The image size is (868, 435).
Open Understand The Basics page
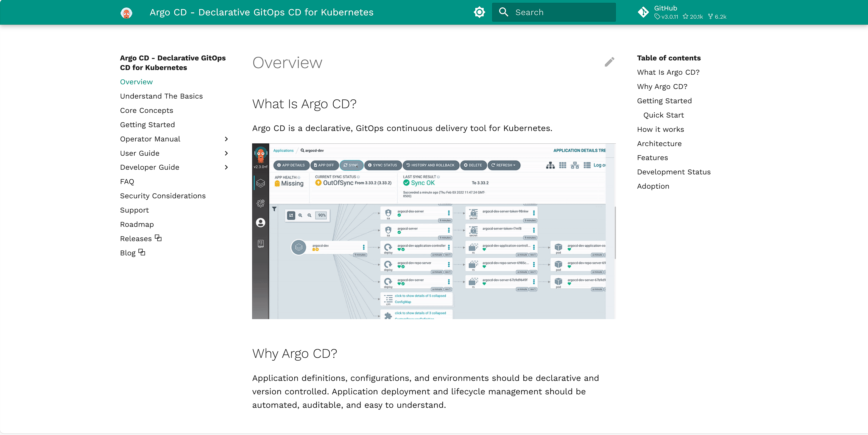tap(161, 96)
